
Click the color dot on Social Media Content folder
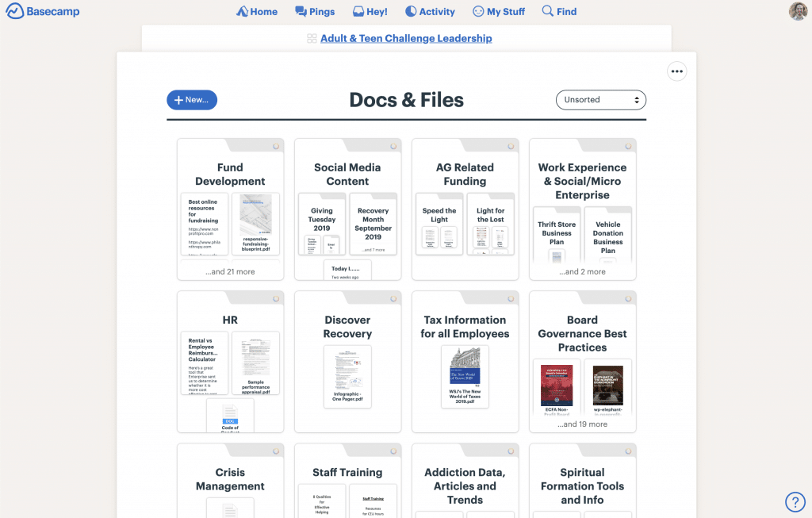pos(393,147)
